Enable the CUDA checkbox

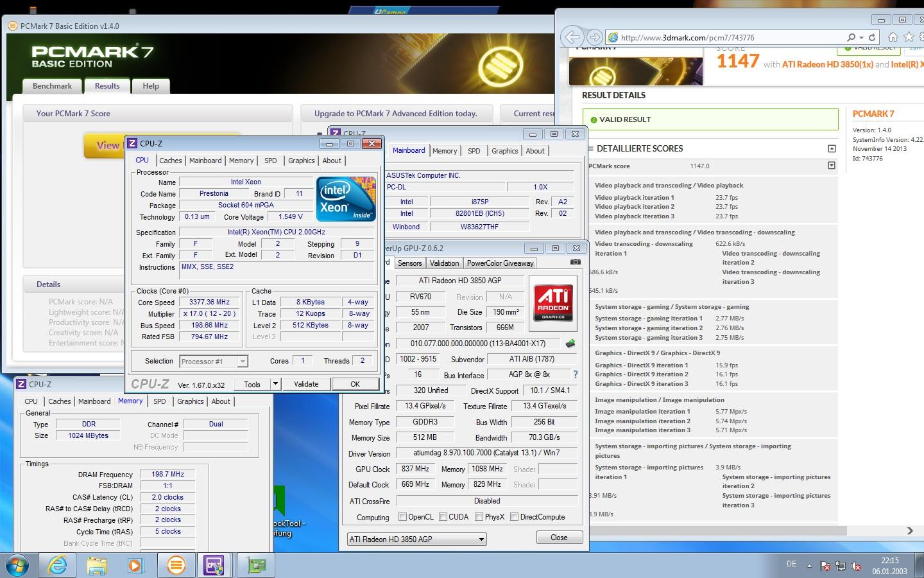[443, 517]
